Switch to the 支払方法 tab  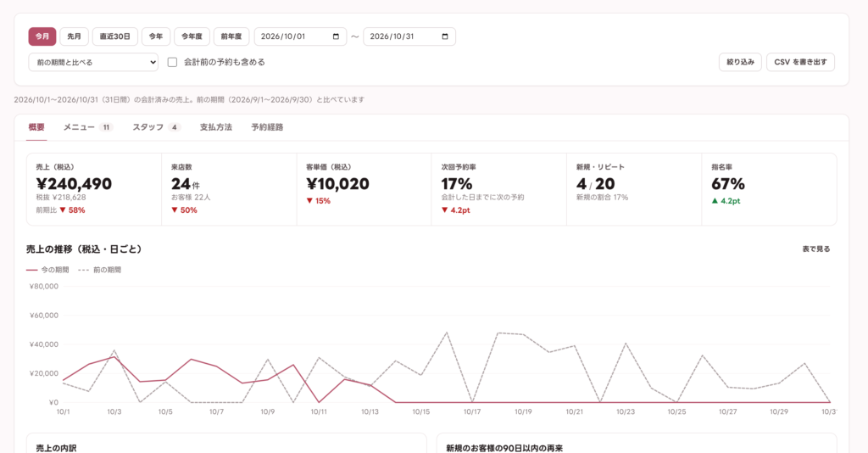[216, 127]
